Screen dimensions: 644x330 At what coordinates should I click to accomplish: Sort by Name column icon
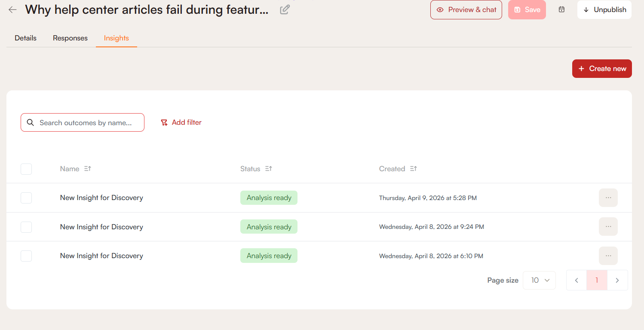88,169
